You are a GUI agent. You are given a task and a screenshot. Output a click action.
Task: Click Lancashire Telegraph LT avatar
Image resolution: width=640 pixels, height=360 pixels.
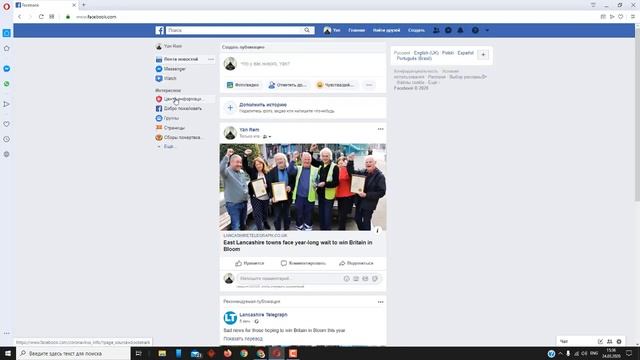[x=230, y=318]
